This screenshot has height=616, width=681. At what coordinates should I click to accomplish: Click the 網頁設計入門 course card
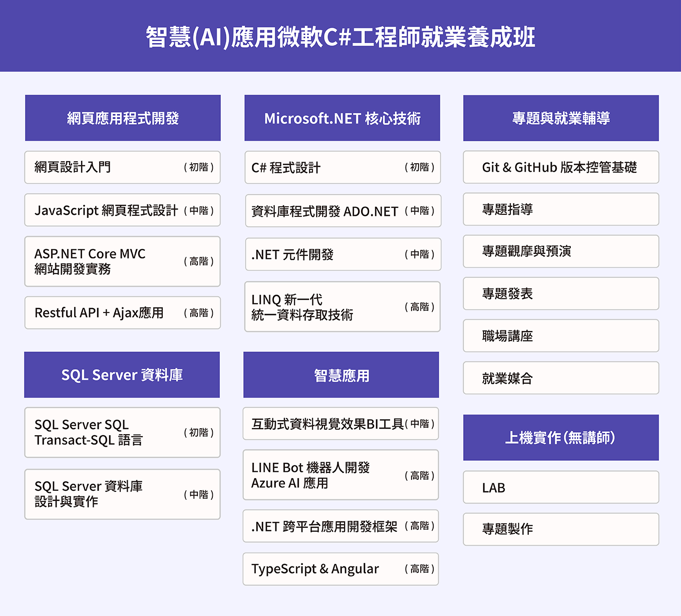122,168
